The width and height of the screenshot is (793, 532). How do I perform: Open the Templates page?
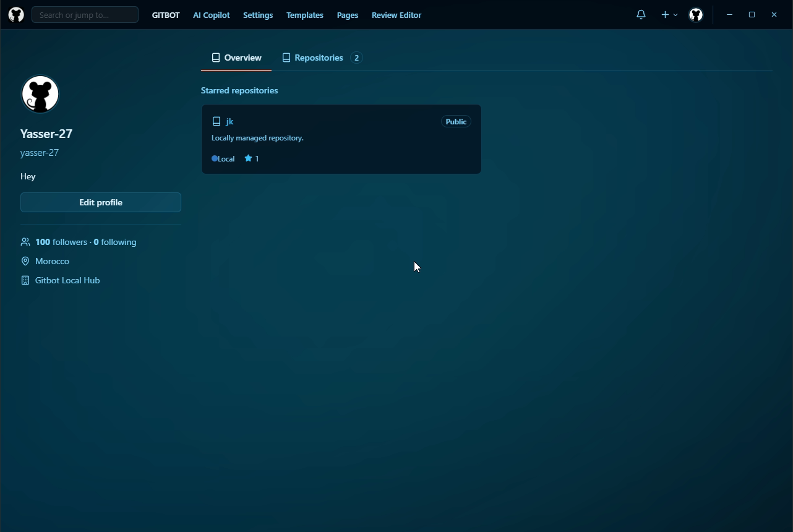point(304,15)
